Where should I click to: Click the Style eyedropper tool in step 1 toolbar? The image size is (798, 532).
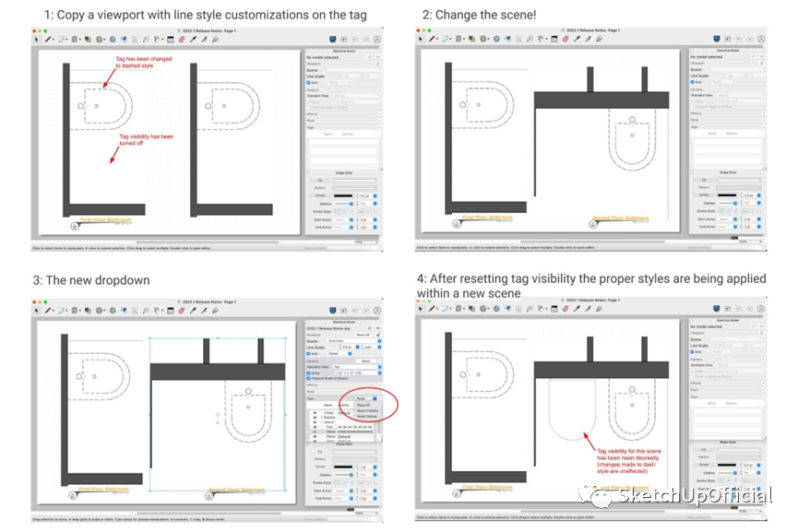[x=193, y=40]
